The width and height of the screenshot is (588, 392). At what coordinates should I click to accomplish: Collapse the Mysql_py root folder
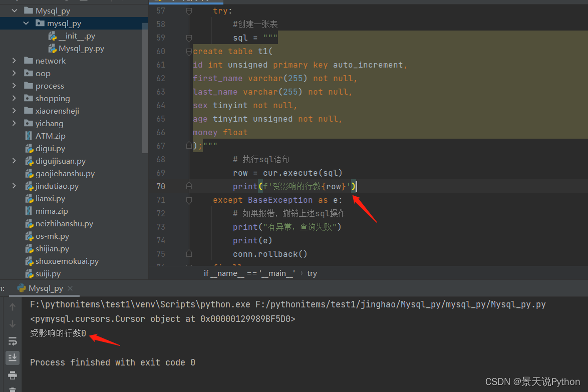click(x=14, y=11)
